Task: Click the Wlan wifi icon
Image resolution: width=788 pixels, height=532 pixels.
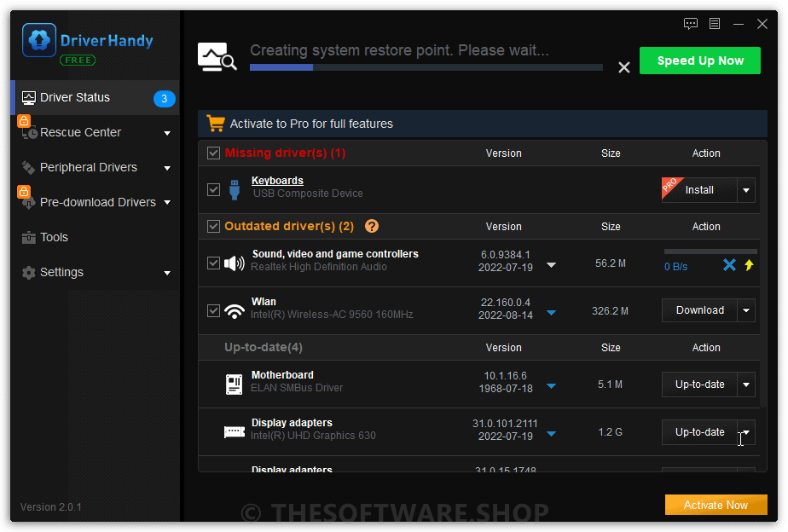Action: pyautogui.click(x=235, y=310)
